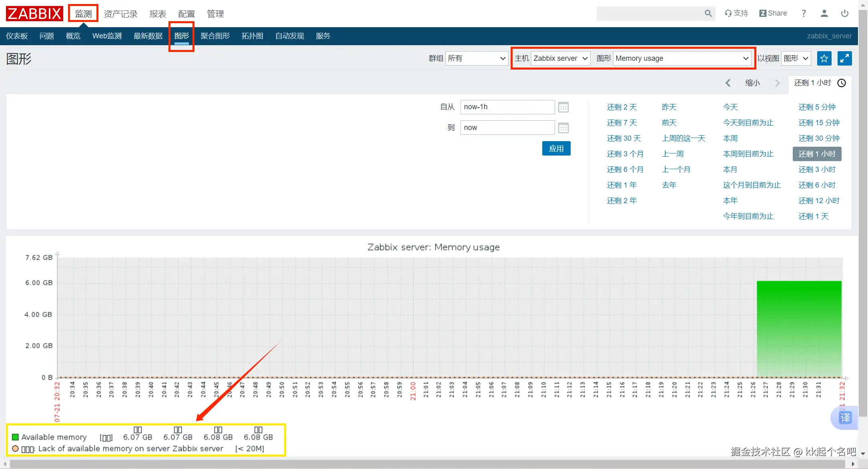This screenshot has width=868, height=469.
Task: Click the now-1h from input field
Action: pos(507,107)
